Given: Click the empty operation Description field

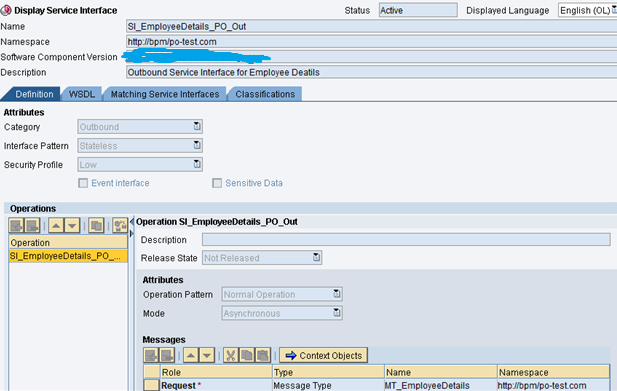Looking at the screenshot, I should click(x=406, y=240).
